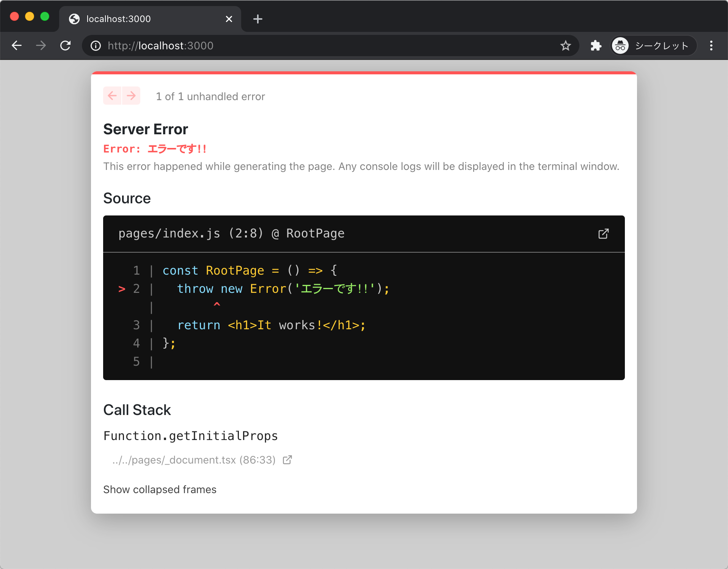
Task: Click the 'Source' heading
Action: click(x=127, y=198)
